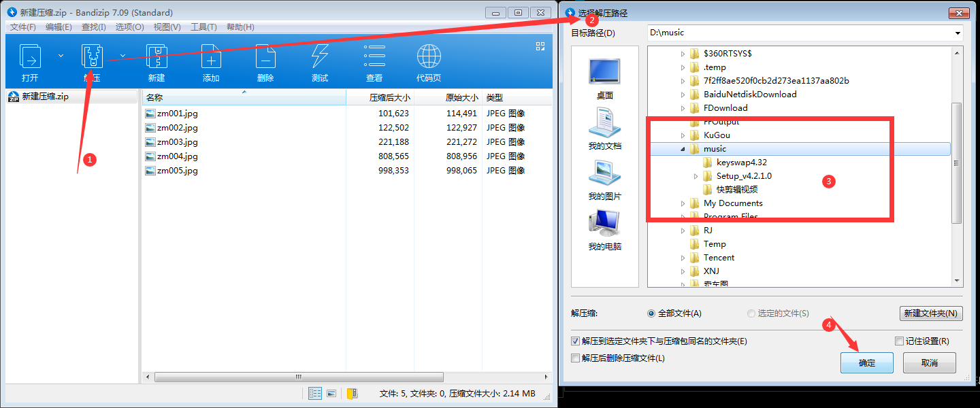Open the 选项(O) menu

[x=129, y=27]
